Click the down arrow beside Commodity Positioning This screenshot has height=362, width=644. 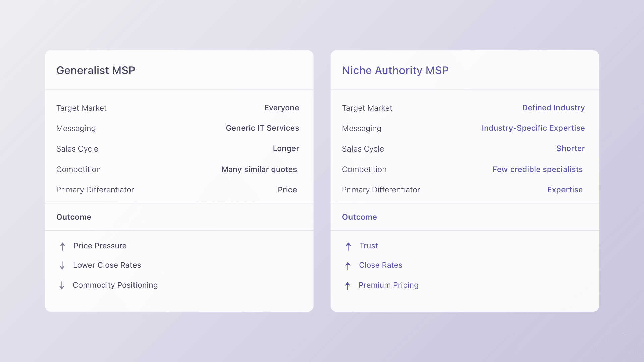coord(62,285)
